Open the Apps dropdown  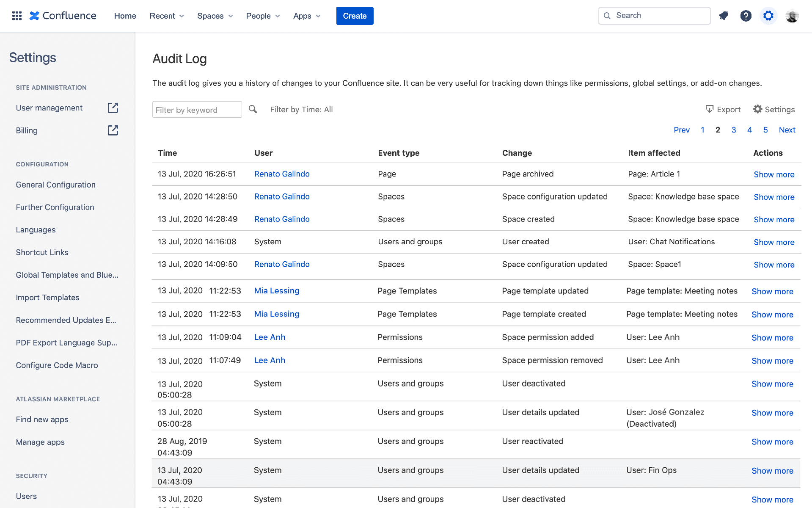tap(306, 16)
